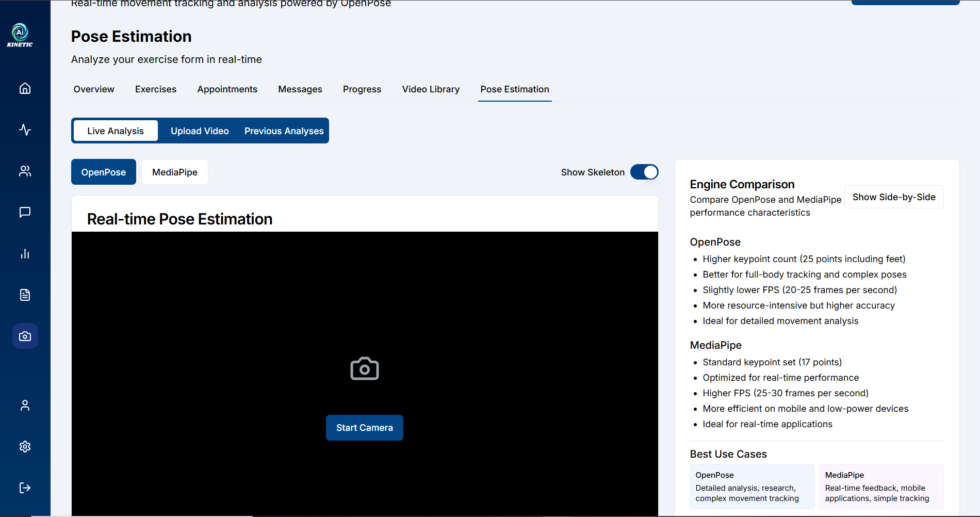Click the logout icon in sidebar
980x517 pixels.
click(x=25, y=488)
